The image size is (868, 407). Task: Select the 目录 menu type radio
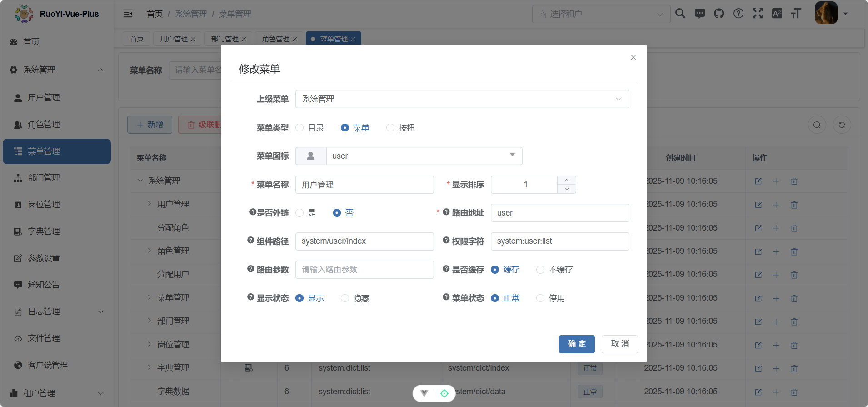click(x=300, y=128)
